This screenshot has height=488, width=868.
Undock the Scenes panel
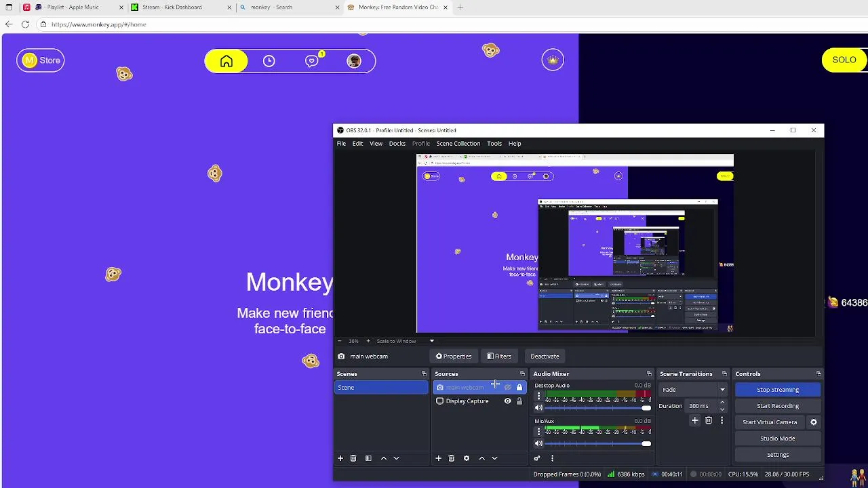pos(424,374)
